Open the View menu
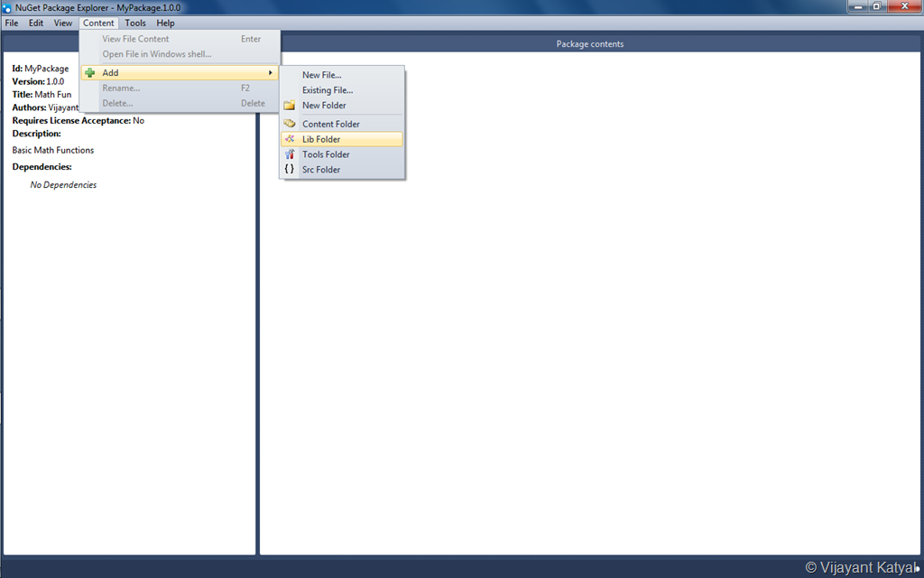924x578 pixels. click(63, 23)
